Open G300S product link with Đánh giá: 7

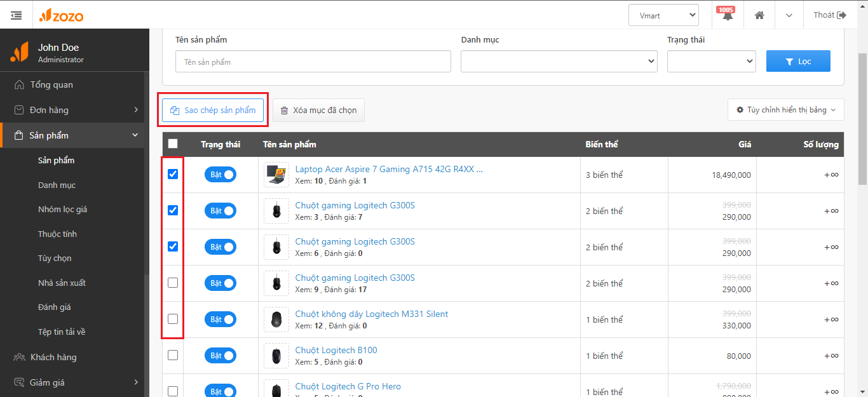(355, 205)
